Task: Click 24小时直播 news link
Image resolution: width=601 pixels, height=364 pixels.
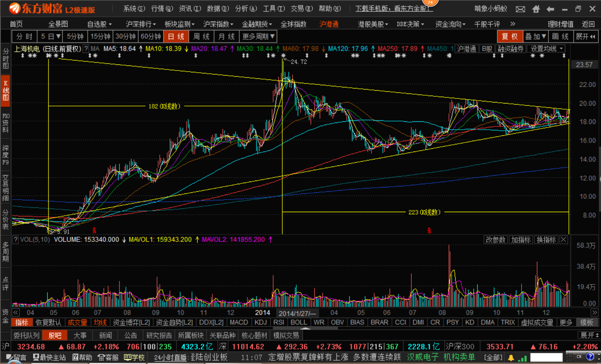Action: pos(171,358)
